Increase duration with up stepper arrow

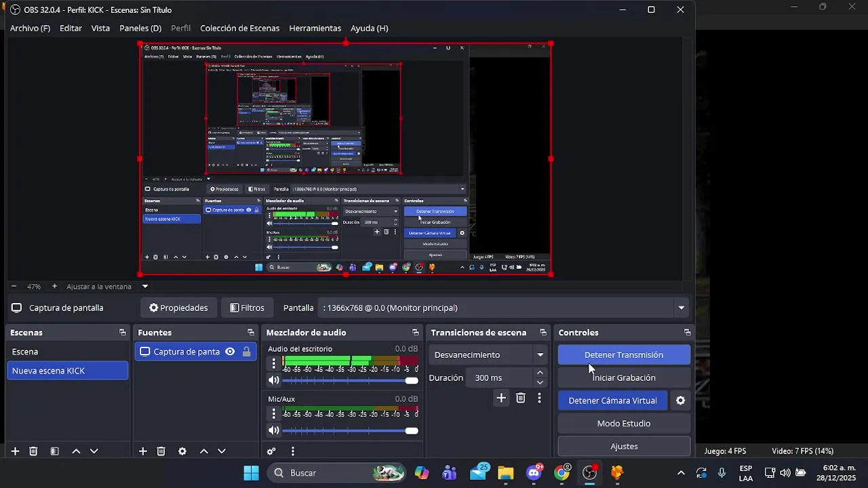point(540,373)
